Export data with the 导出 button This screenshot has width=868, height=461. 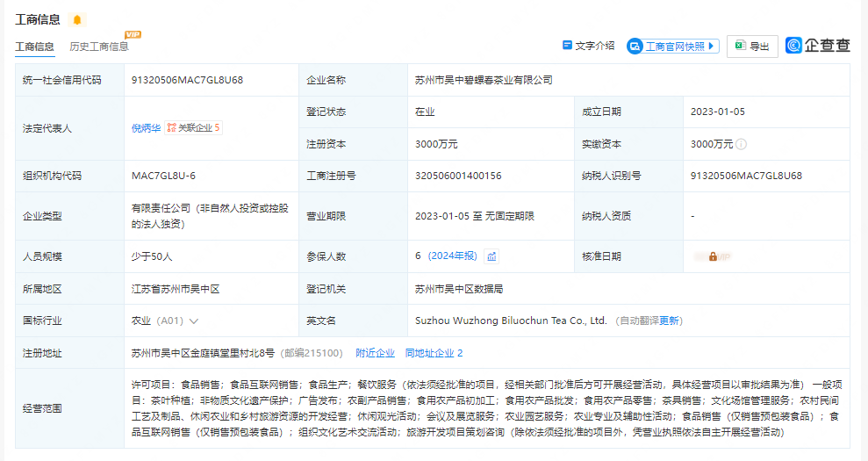coord(752,47)
